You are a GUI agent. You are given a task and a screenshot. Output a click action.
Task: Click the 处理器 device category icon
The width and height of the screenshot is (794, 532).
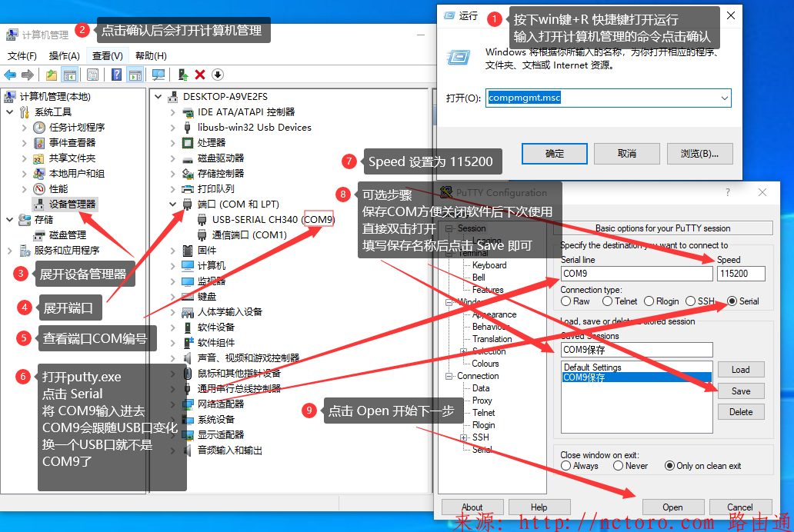(188, 143)
